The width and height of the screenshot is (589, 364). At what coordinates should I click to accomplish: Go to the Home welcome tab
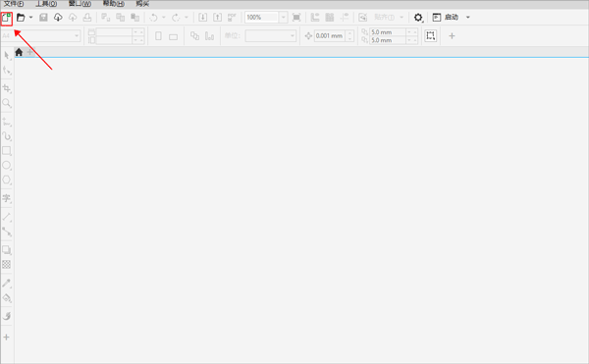pyautogui.click(x=19, y=52)
